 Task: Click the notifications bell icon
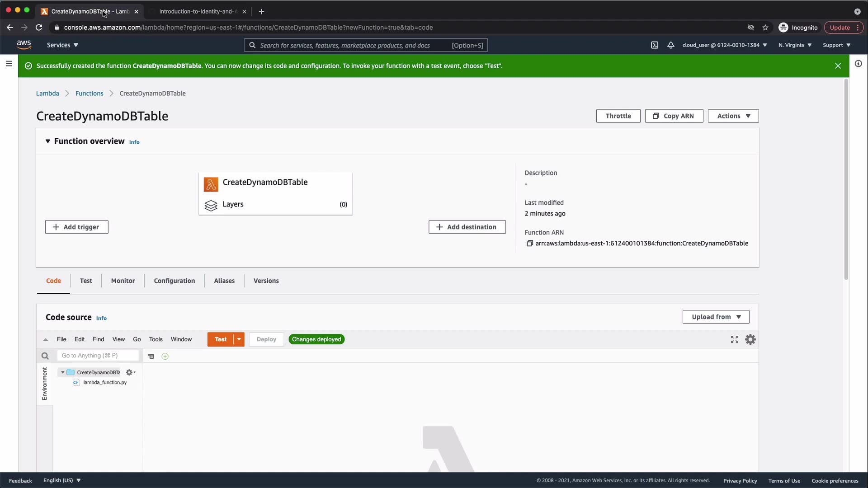point(670,45)
